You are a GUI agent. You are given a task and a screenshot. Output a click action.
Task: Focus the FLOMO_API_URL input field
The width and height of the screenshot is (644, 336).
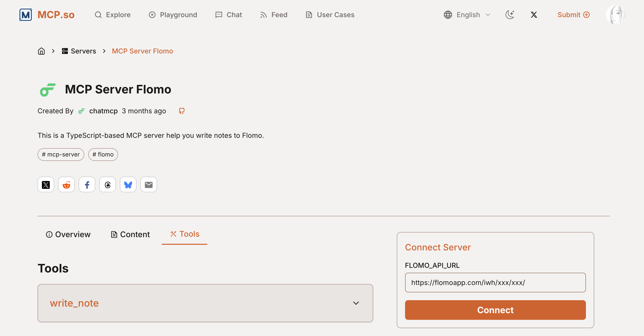495,283
